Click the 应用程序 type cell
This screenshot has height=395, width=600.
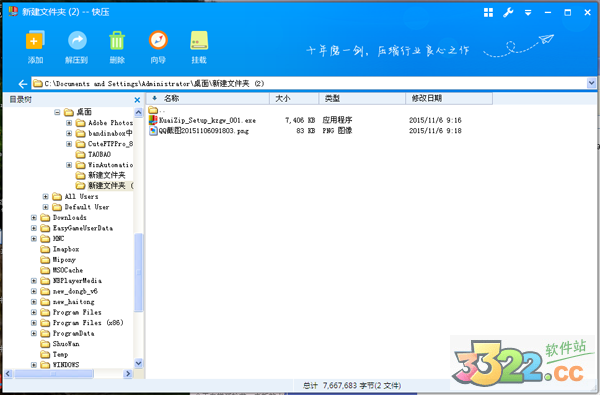[x=337, y=120]
